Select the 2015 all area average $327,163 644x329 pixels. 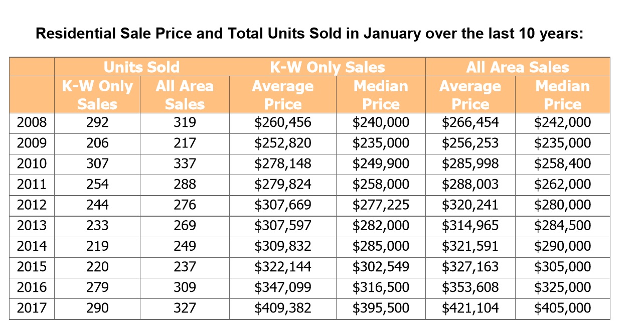pos(470,267)
